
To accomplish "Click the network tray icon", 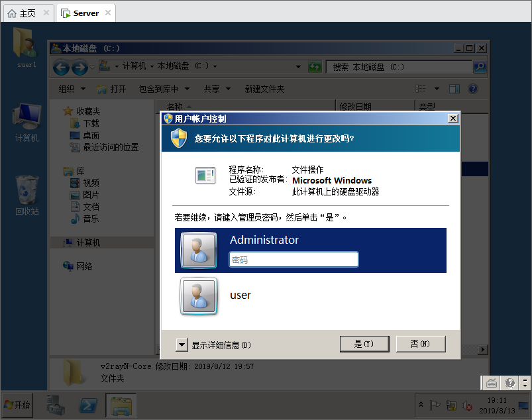I will [451, 405].
